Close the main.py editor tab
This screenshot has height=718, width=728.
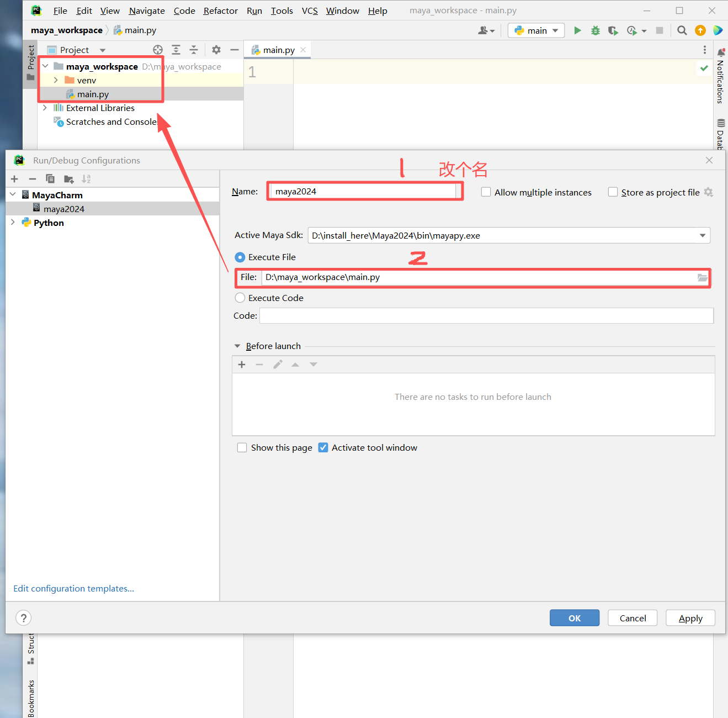coord(303,50)
